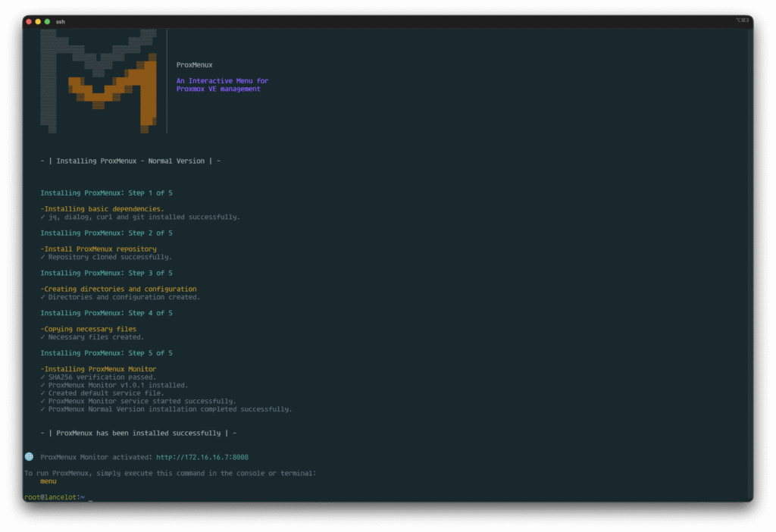
Task: Close the ssh terminal window with the red button
Action: click(x=29, y=21)
